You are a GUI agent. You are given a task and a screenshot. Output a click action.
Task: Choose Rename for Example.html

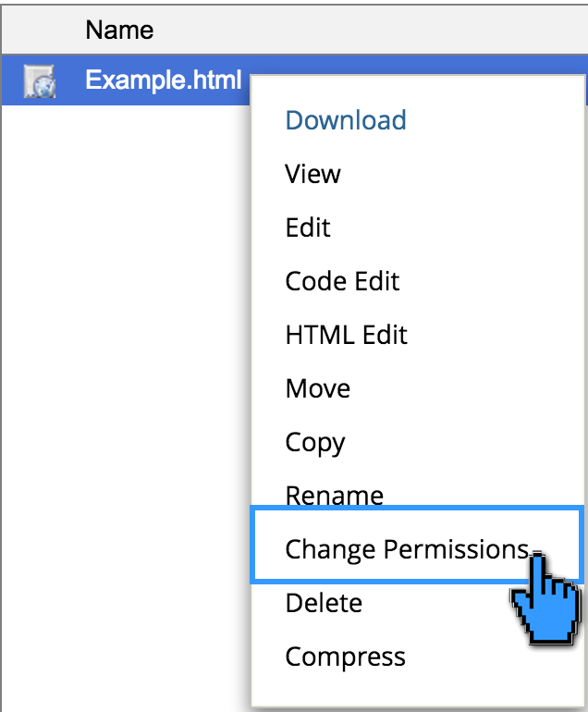coord(335,495)
